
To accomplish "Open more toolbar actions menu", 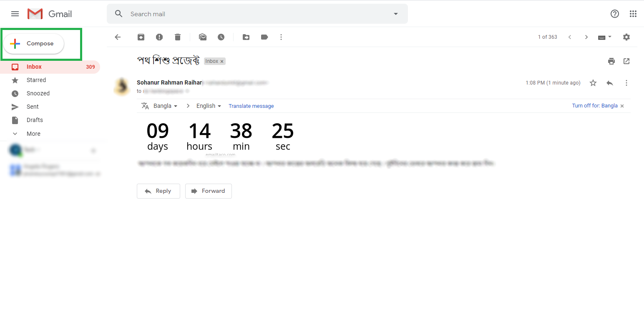I will pos(281,37).
